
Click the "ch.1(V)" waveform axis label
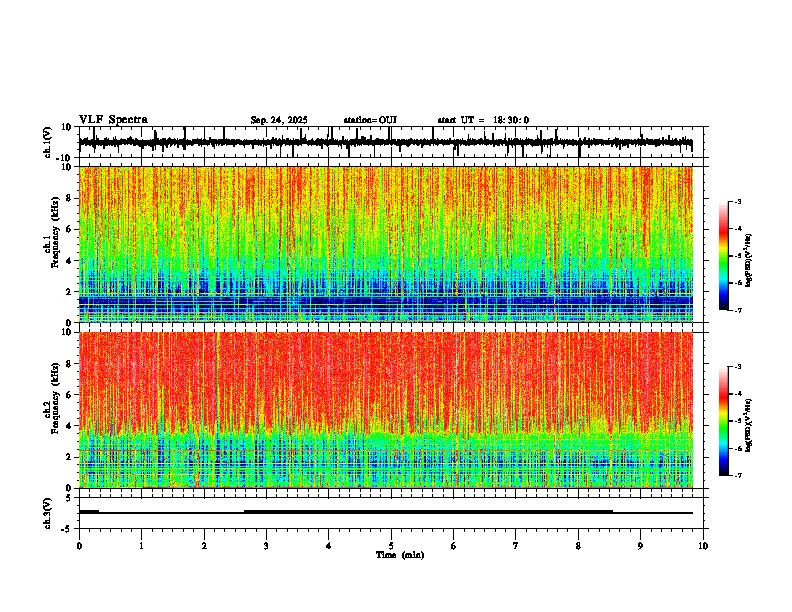pyautogui.click(x=48, y=142)
